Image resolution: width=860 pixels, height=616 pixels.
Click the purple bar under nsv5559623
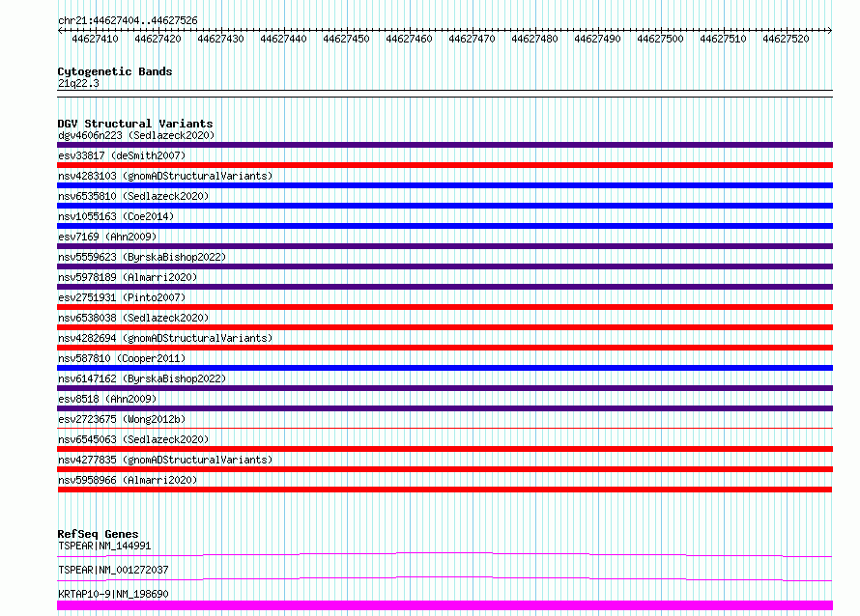(444, 266)
